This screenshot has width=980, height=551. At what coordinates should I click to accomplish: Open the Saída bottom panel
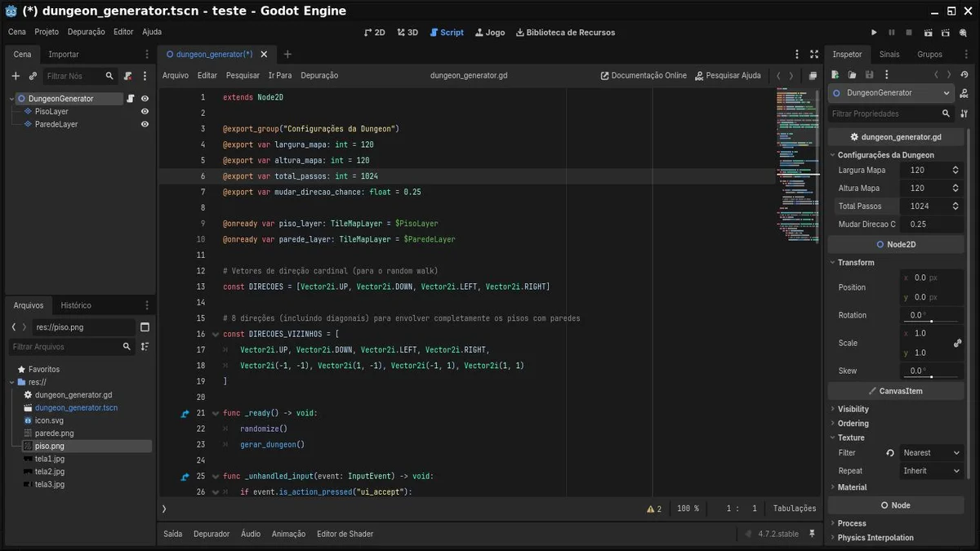173,534
